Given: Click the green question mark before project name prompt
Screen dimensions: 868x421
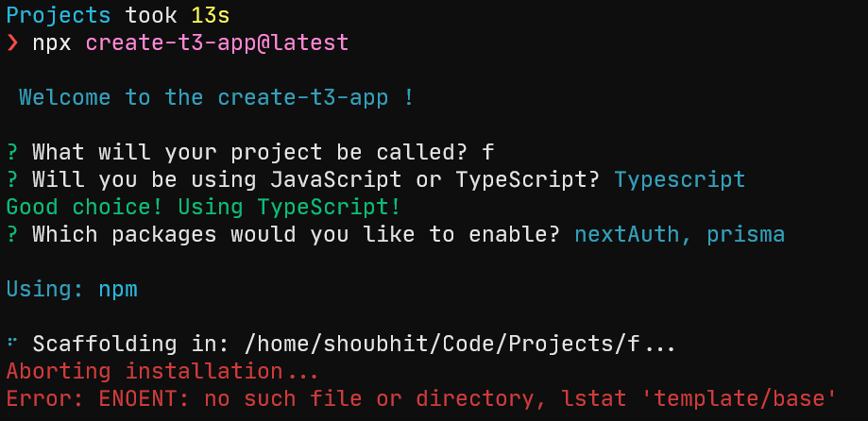Looking at the screenshot, I should pos(12,152).
